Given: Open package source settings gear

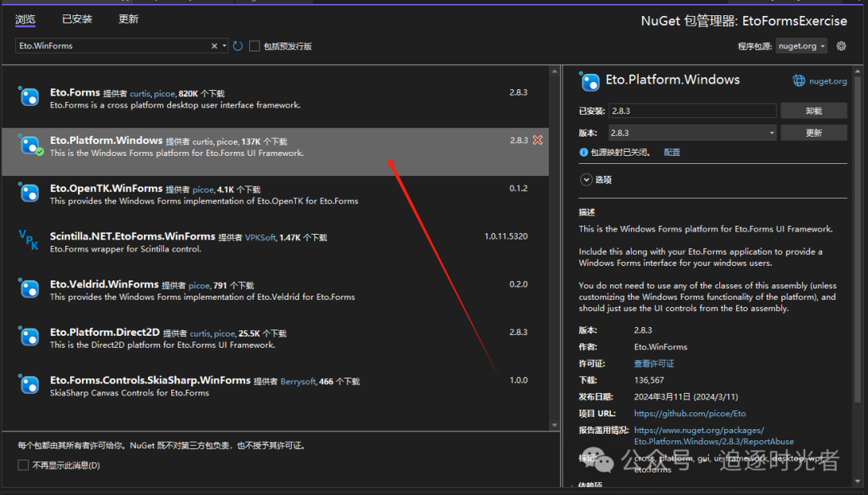Looking at the screenshot, I should pyautogui.click(x=841, y=46).
